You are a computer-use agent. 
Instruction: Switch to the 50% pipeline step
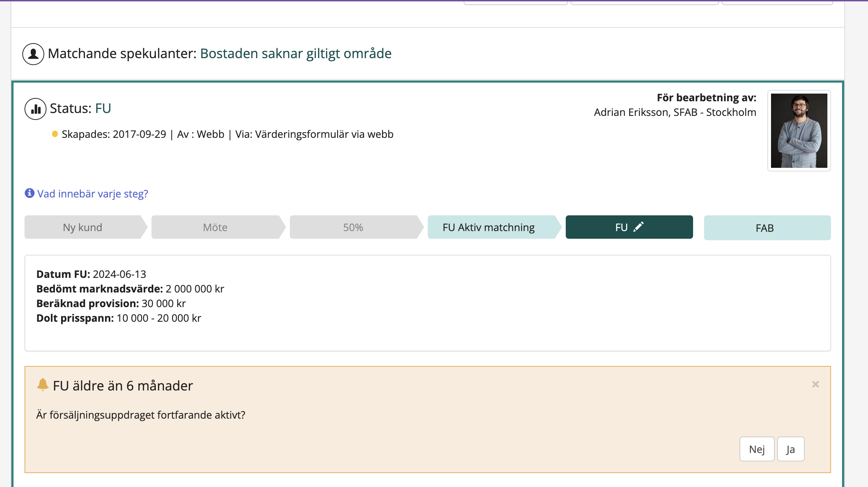coord(353,227)
